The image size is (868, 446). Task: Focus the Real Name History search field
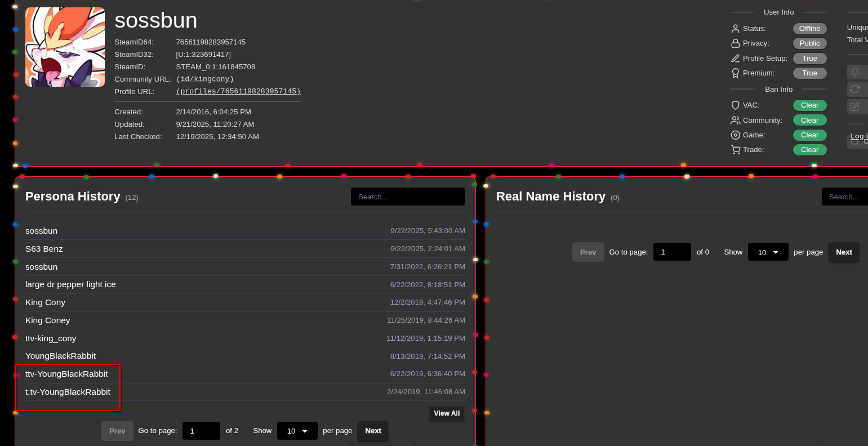point(844,197)
